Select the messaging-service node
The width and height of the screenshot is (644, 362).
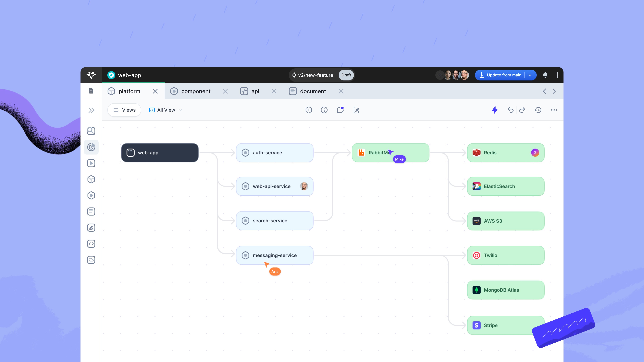point(275,255)
